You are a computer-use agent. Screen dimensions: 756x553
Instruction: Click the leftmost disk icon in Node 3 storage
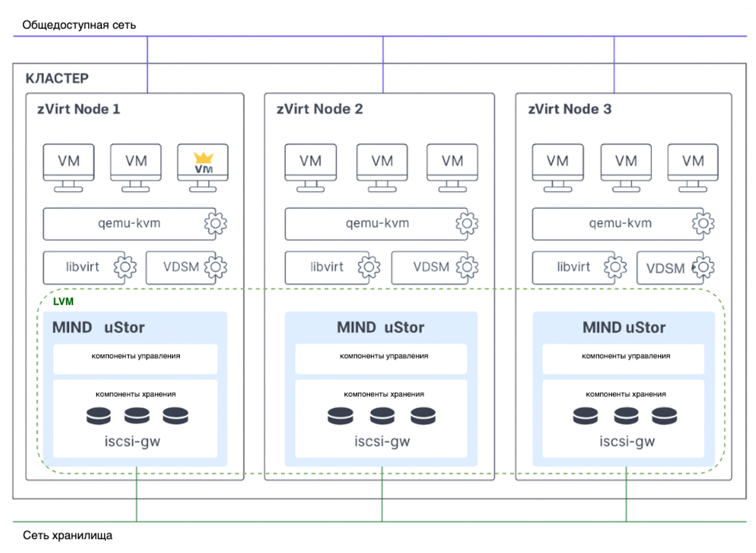[x=586, y=416]
